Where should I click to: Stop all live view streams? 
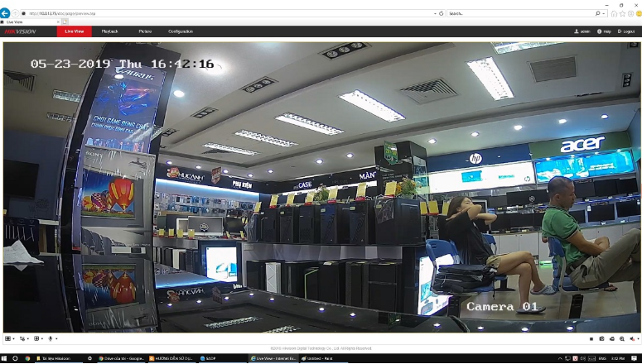click(x=591, y=339)
